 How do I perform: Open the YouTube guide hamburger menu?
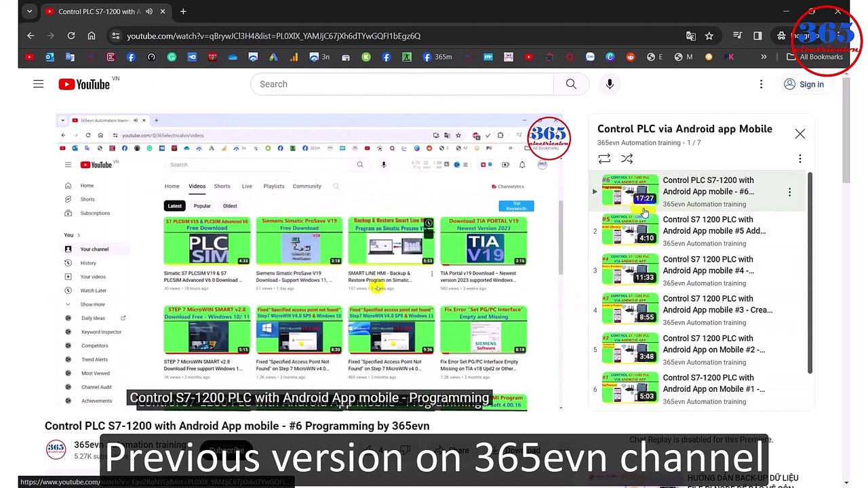click(x=39, y=84)
